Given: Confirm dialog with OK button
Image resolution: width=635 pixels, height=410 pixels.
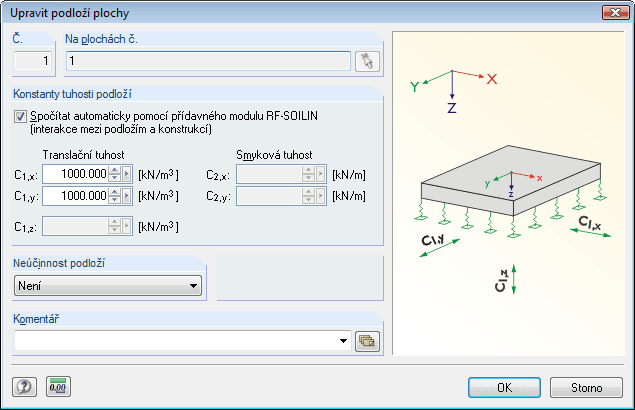Looking at the screenshot, I should 504,388.
